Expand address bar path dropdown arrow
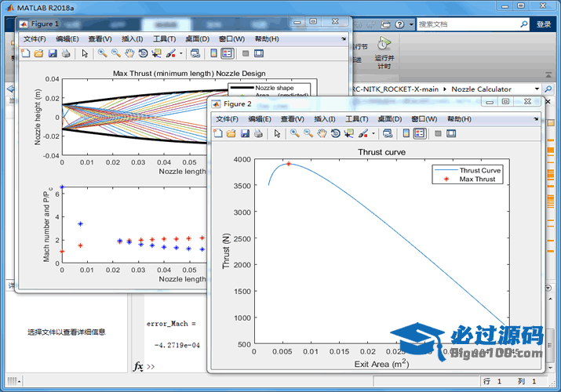Screen dimensions: 561x392 click(537, 89)
